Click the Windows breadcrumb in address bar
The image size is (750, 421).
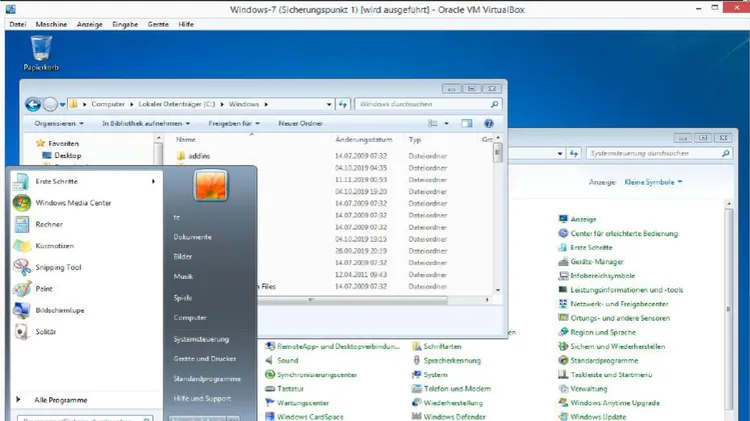[243, 104]
